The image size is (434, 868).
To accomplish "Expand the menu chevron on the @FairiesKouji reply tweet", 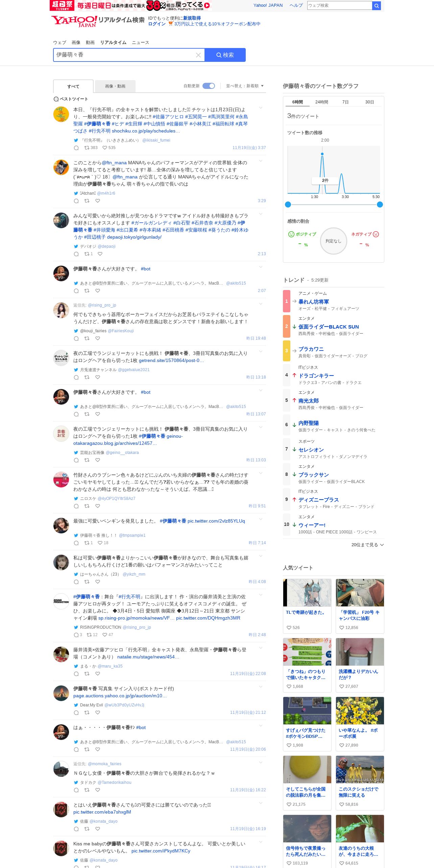I will click(261, 304).
